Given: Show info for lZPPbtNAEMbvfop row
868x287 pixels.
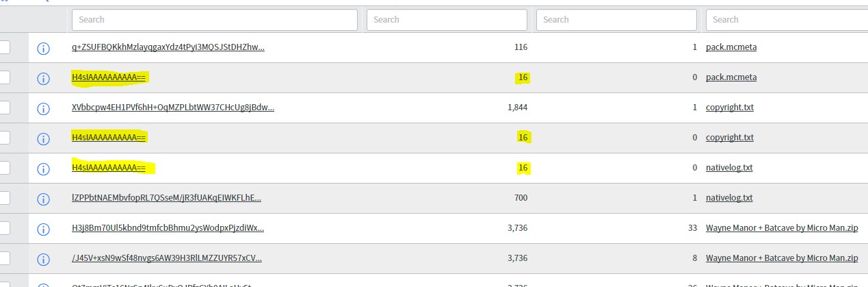Looking at the screenshot, I should pyautogui.click(x=43, y=199).
